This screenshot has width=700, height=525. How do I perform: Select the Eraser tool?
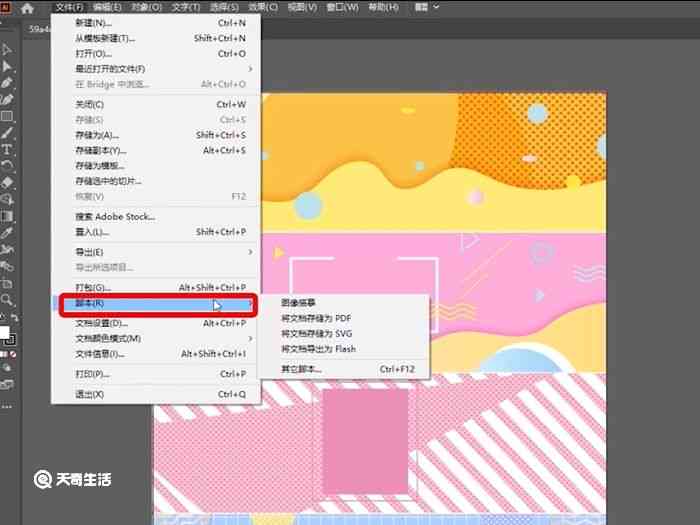click(7, 183)
